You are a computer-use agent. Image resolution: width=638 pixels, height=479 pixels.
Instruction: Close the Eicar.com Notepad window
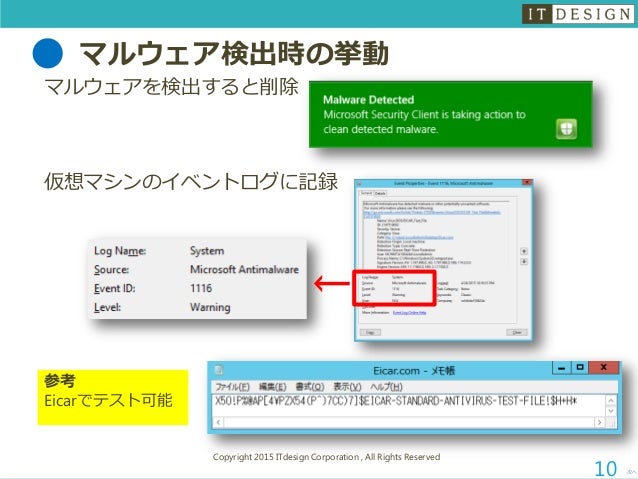603,367
